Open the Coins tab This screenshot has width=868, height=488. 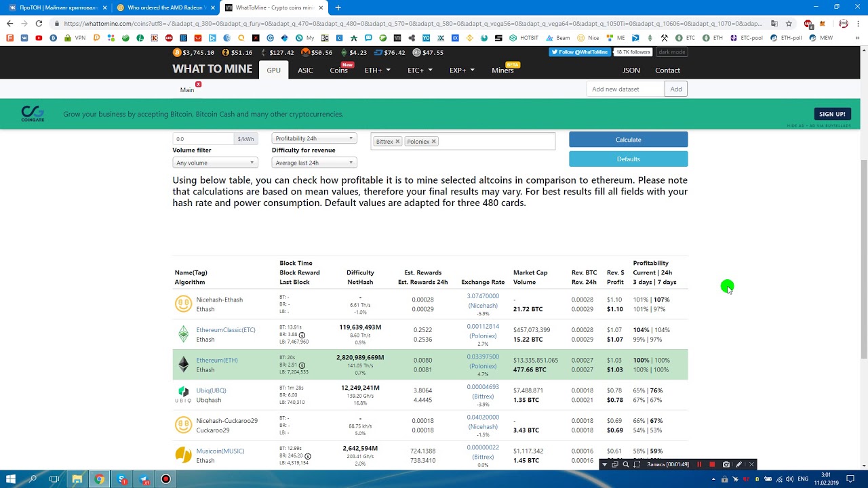tap(339, 70)
